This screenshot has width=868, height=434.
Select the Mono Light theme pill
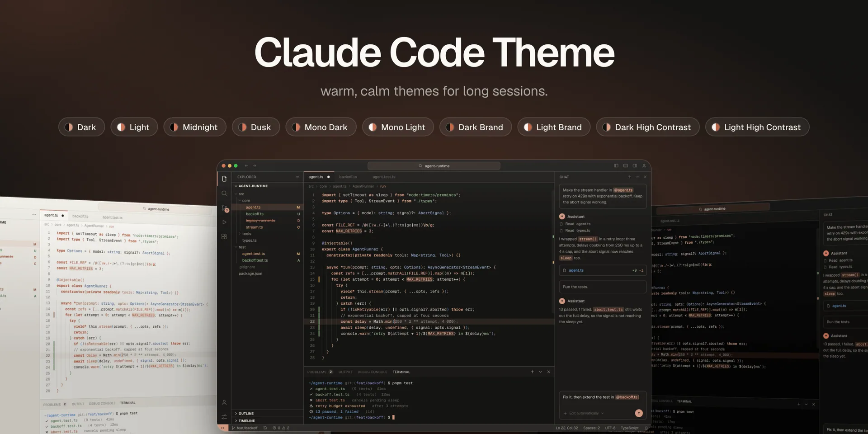tap(398, 127)
